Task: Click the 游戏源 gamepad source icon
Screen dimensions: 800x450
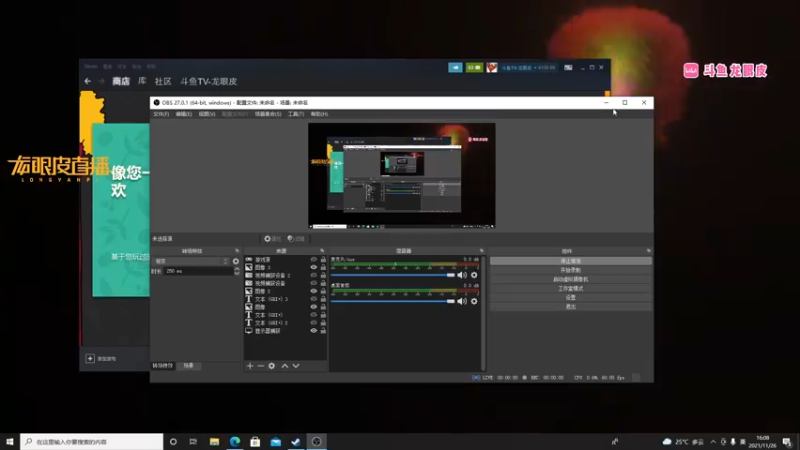Action: [249, 260]
